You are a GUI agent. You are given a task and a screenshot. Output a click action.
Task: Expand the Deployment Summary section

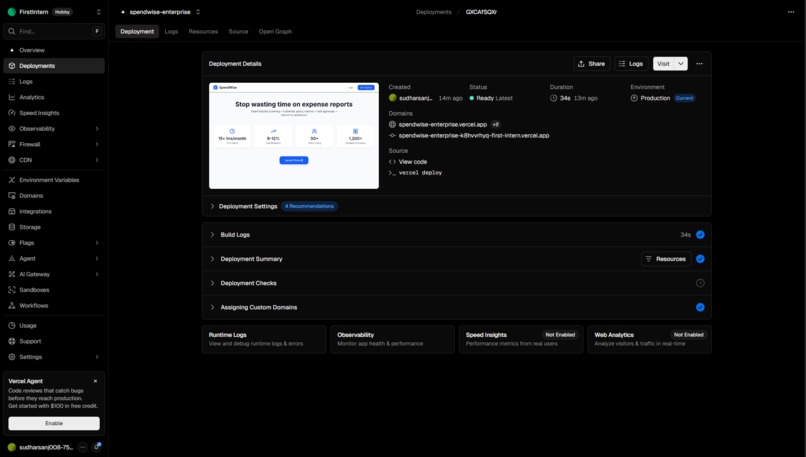(212, 259)
